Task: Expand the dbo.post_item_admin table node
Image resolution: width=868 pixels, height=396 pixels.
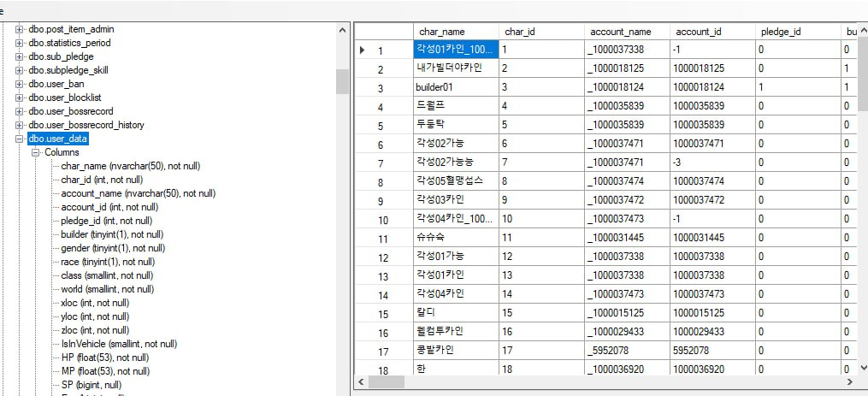Action: tap(20, 29)
